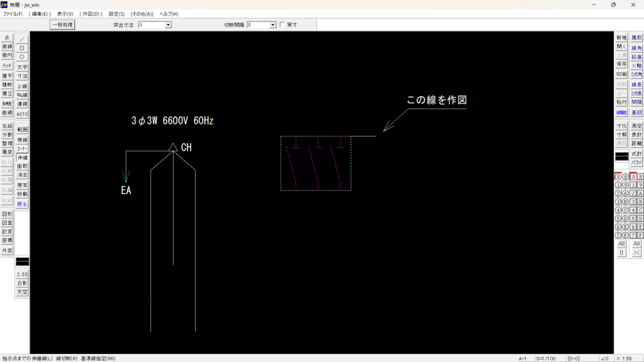Choose the 文字 text tool
The height and width of the screenshot is (362, 644).
[x=22, y=67]
